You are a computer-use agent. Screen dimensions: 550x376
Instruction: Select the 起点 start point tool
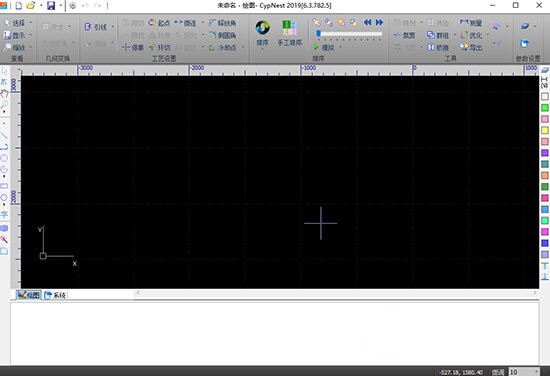coord(159,23)
